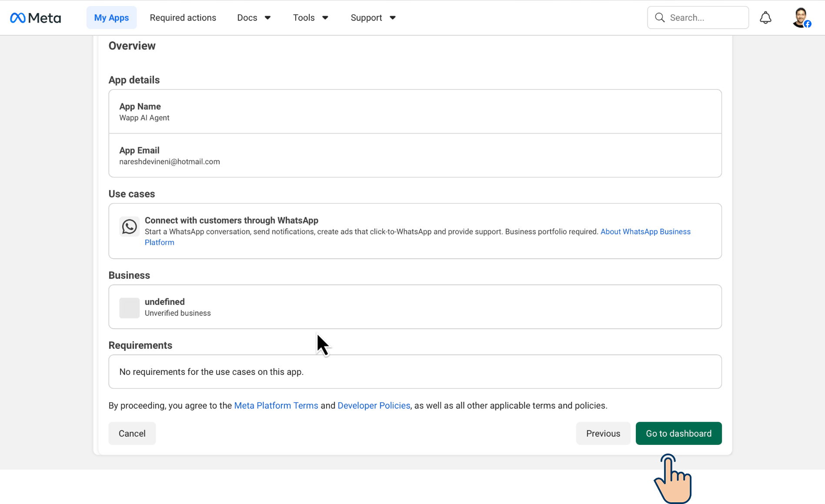Image resolution: width=825 pixels, height=504 pixels.
Task: Select the My Apps tab
Action: tap(111, 18)
